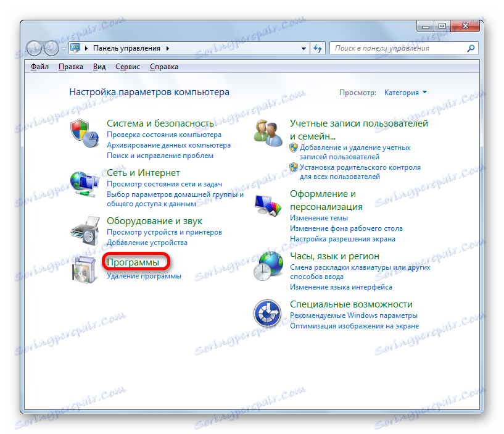Open Специальные возможности category

(351, 304)
